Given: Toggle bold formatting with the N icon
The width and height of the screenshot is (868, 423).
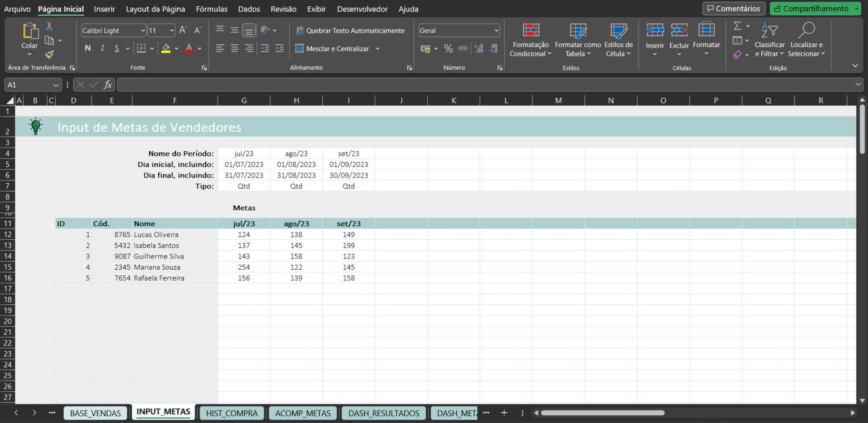Looking at the screenshot, I should tap(88, 48).
